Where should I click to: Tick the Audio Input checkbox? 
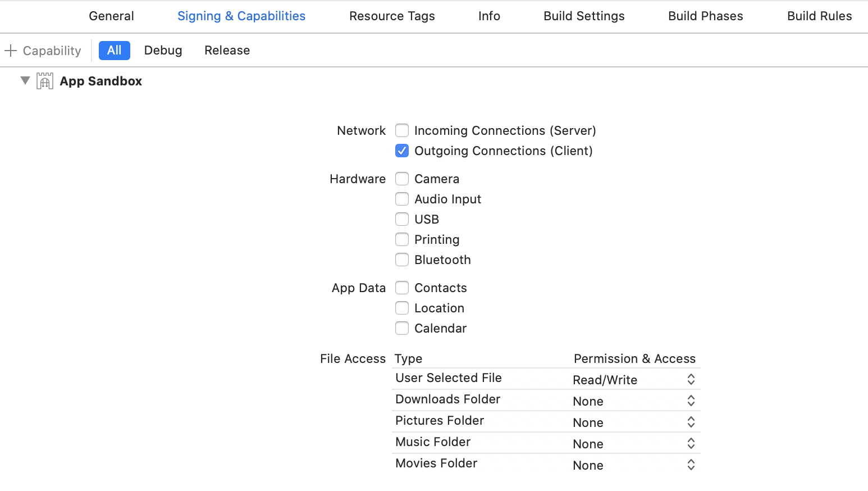(402, 199)
